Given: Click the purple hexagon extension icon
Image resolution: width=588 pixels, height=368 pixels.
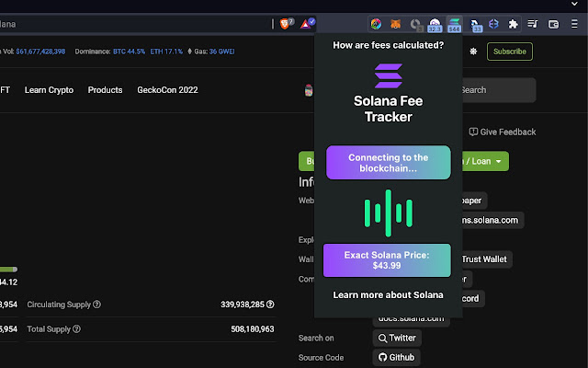Looking at the screenshot, I should tap(493, 24).
